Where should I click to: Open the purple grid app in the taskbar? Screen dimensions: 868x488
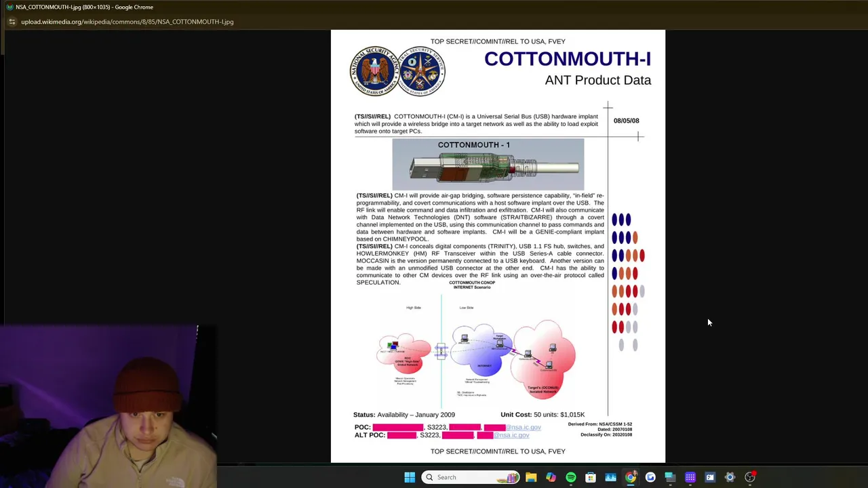(x=690, y=477)
